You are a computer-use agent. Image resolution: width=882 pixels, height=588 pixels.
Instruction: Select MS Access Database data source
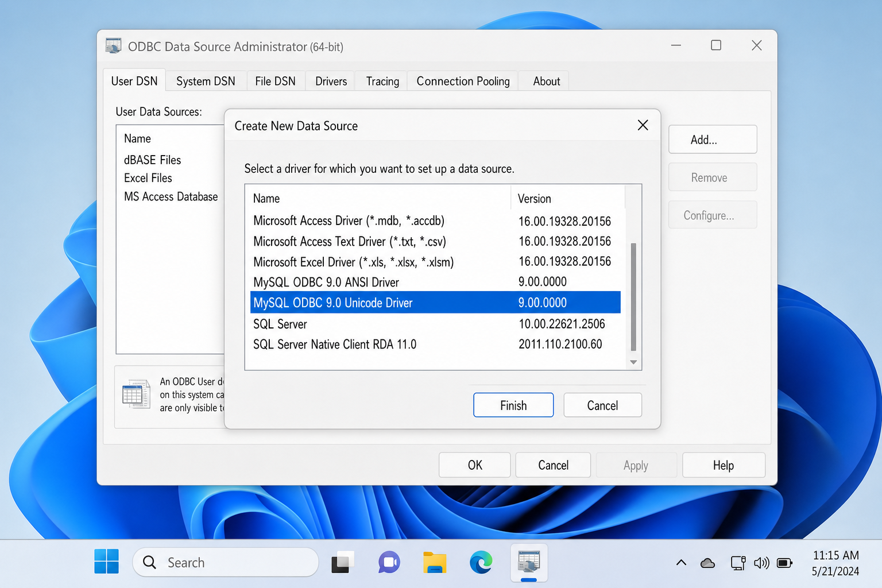click(171, 196)
